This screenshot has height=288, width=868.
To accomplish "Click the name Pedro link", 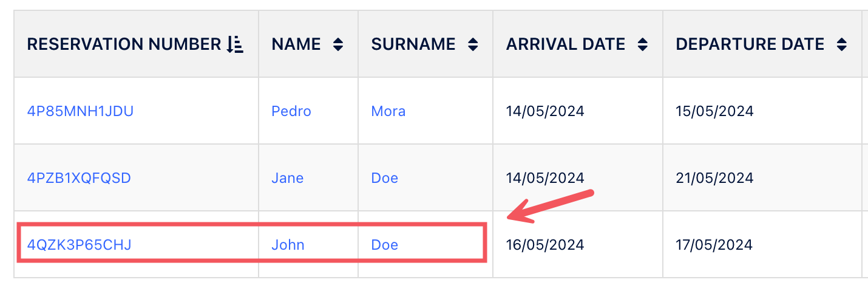I will tap(291, 111).
